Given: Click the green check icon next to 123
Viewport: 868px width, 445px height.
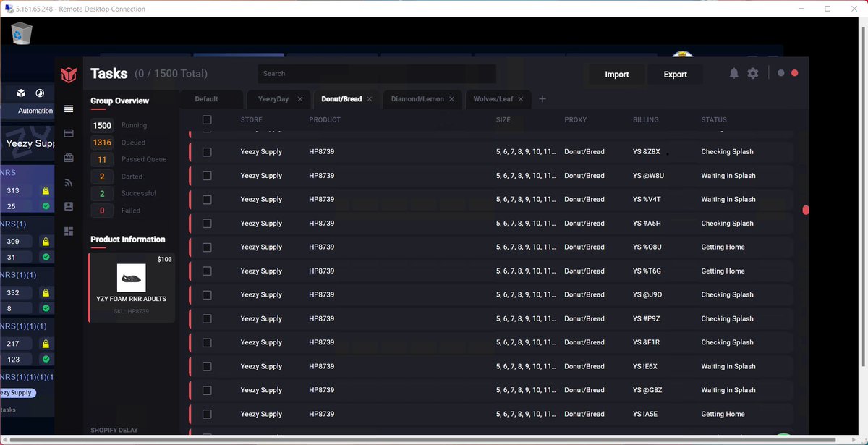Looking at the screenshot, I should [46, 359].
